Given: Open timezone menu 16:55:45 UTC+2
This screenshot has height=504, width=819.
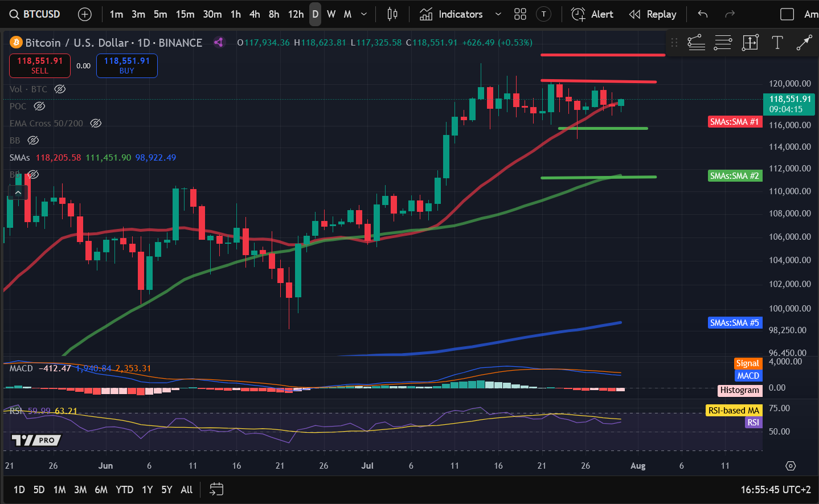Looking at the screenshot, I should (775, 490).
